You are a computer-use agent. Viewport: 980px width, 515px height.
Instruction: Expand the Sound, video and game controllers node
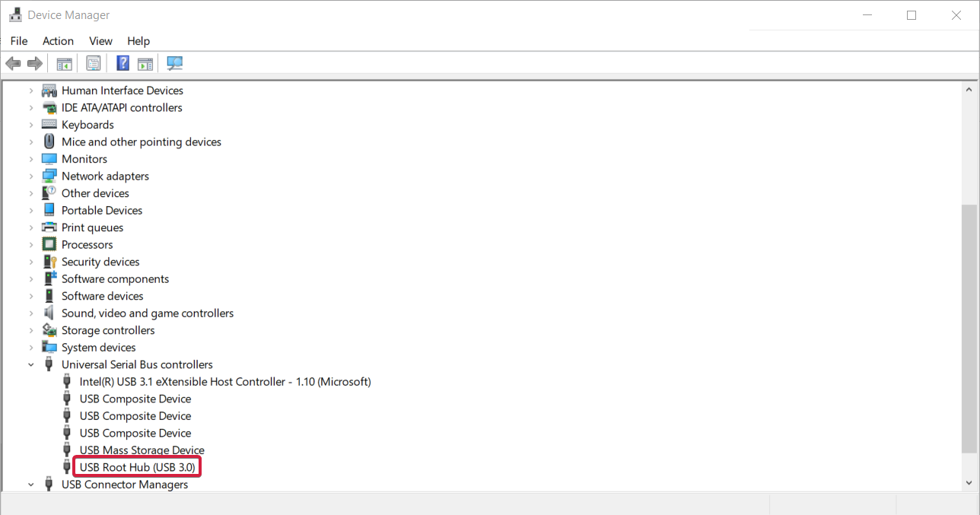tap(31, 313)
